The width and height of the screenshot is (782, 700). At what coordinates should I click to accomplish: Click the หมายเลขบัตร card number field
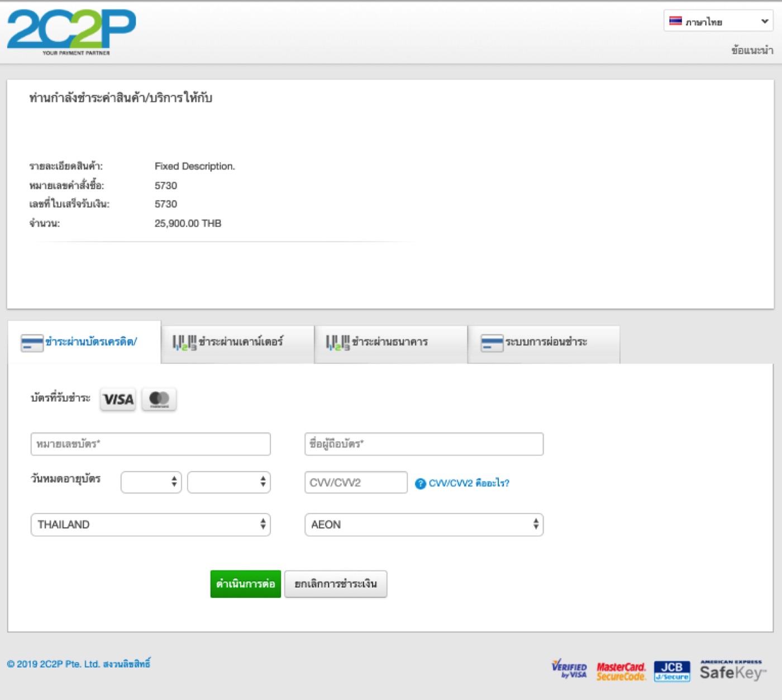click(150, 444)
